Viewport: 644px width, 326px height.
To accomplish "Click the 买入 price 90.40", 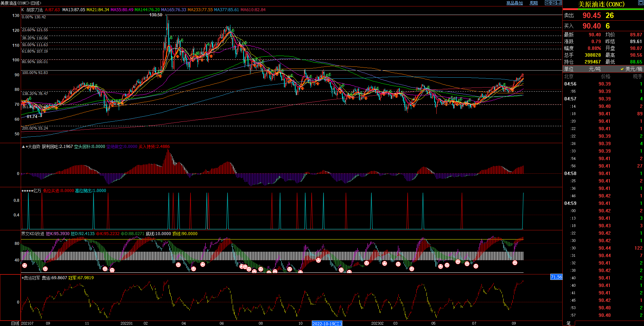I will tap(591, 26).
